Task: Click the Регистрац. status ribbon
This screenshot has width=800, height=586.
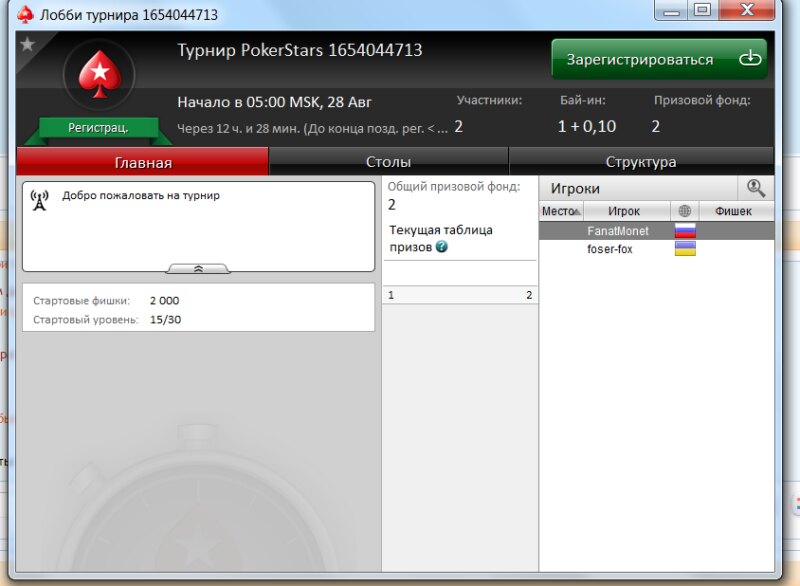Action: (x=98, y=128)
